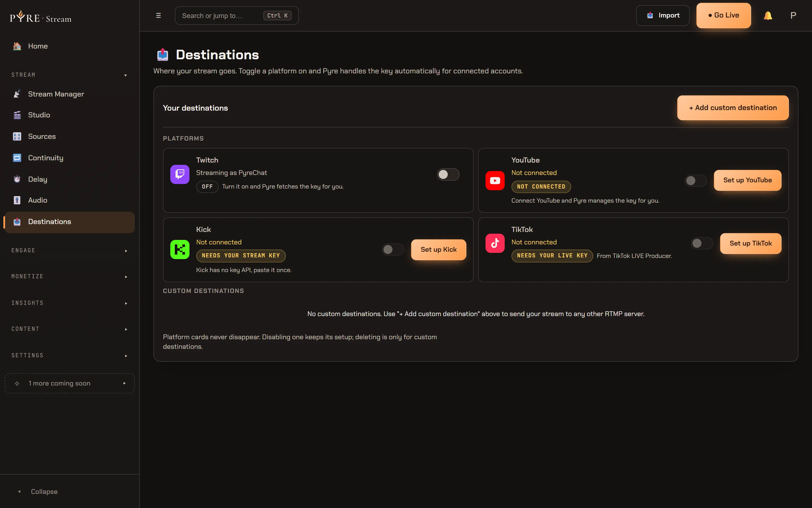Open notifications bell
812x508 pixels.
[768, 16]
